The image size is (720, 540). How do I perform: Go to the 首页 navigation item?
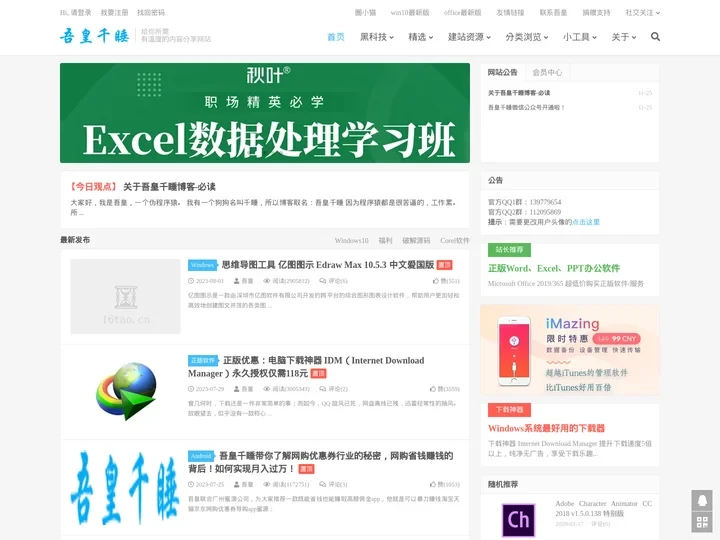click(336, 37)
